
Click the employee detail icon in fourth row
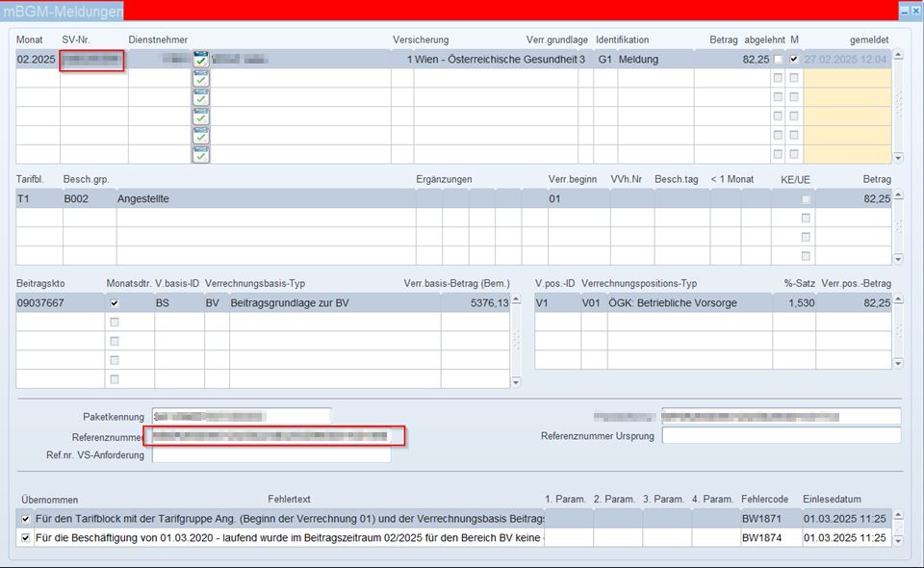click(200, 116)
